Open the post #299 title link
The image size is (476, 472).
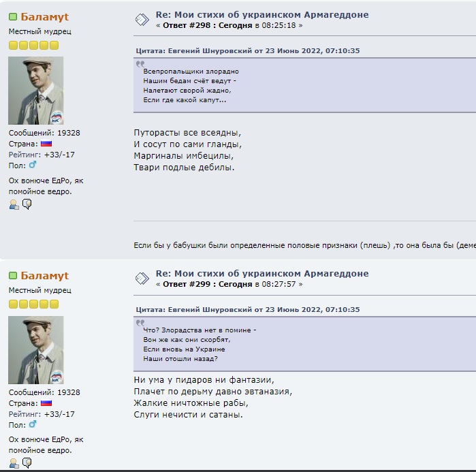pyautogui.click(x=262, y=274)
